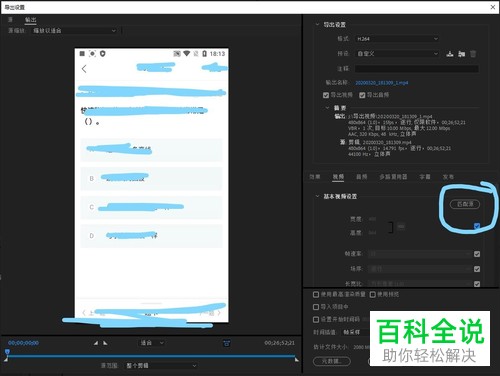Screen dimensions: 500x376
Task: Collapse the 基本视频设置 section
Action: pyautogui.click(x=317, y=196)
